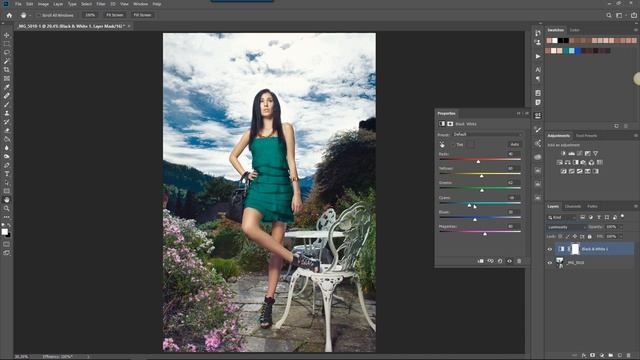Toggle adjustment visibility in Properties panel
The width and height of the screenshot is (640, 360).
[x=509, y=261]
